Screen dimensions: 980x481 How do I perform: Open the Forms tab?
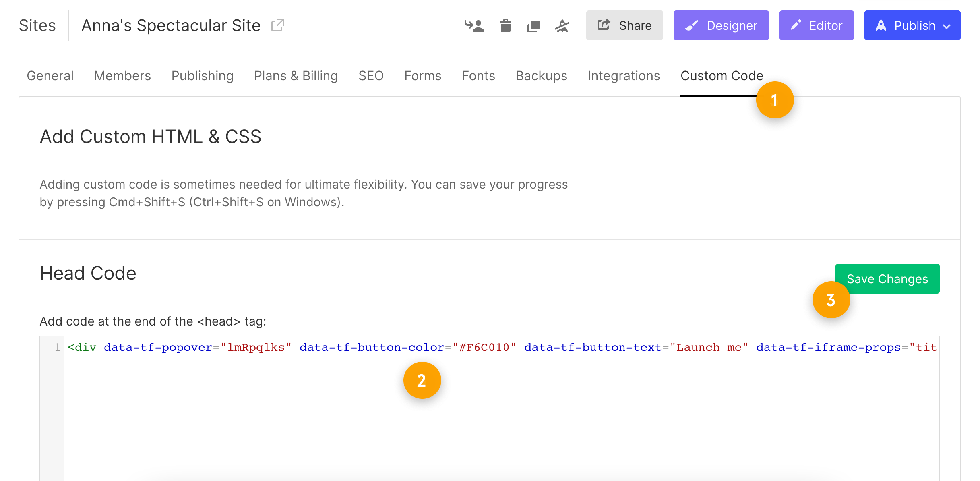click(423, 76)
